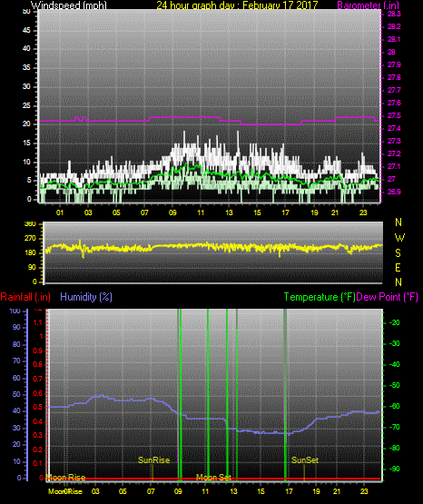Select the 'Rainfall (.in)' legend label
Image resolution: width=423 pixels, height=504 pixels.
click(x=25, y=297)
